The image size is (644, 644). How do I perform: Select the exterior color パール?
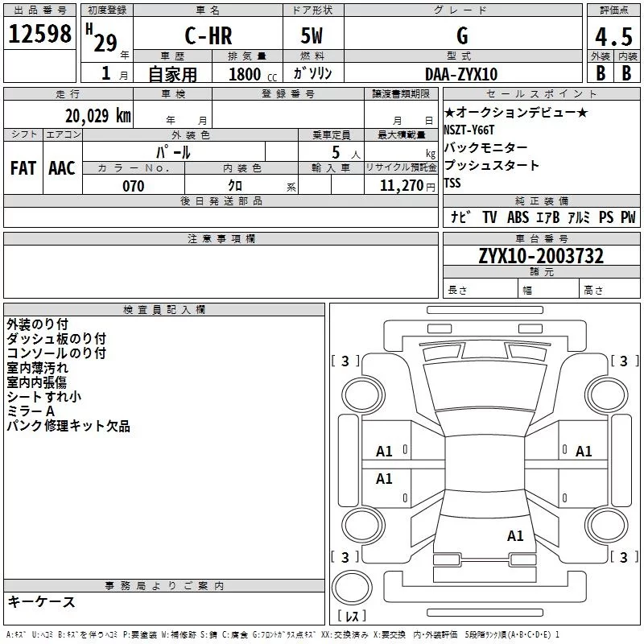coord(173,152)
